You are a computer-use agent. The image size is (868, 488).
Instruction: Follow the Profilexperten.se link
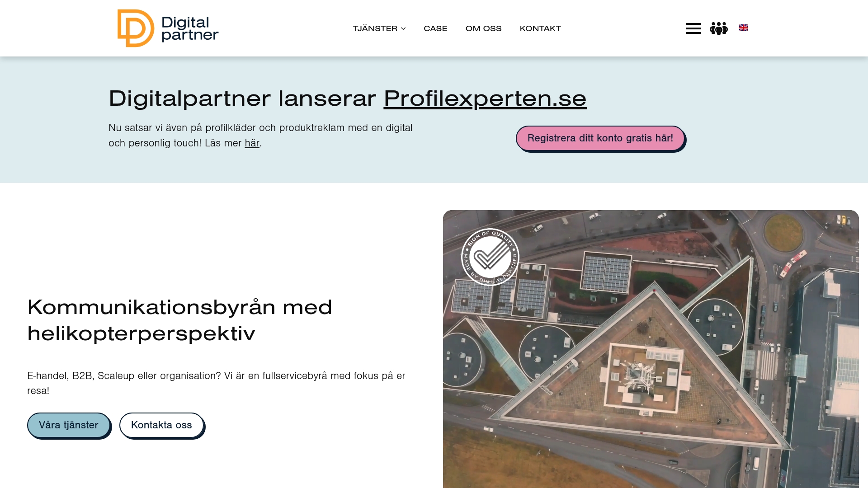point(485,98)
